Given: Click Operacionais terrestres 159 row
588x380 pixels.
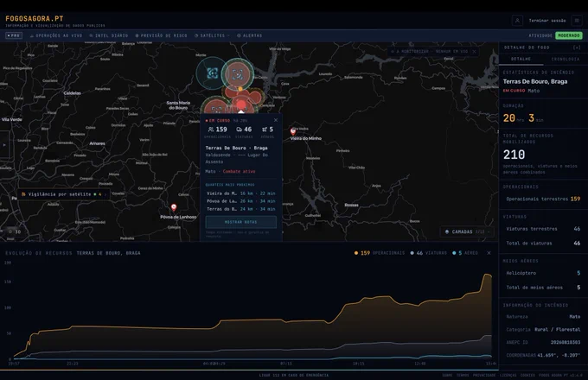Looking at the screenshot, I should (543, 199).
